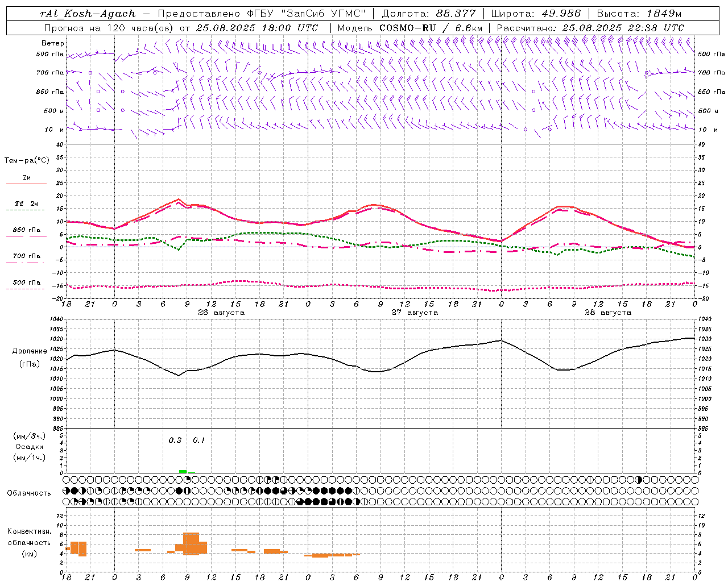Click the green precipitation bar
The image size is (728, 582).
tap(183, 471)
